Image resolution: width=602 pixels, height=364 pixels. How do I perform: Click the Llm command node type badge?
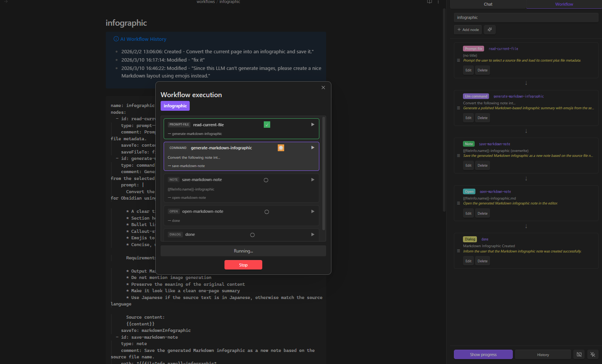476,96
